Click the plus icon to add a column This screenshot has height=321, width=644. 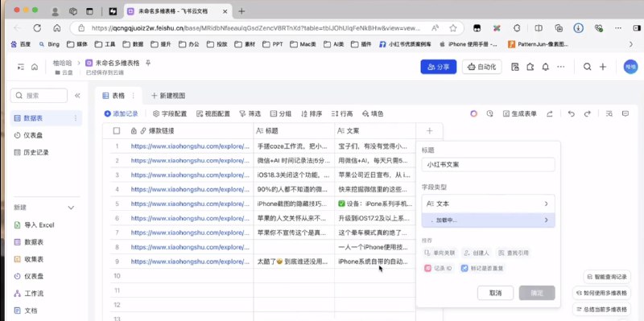coord(429,131)
